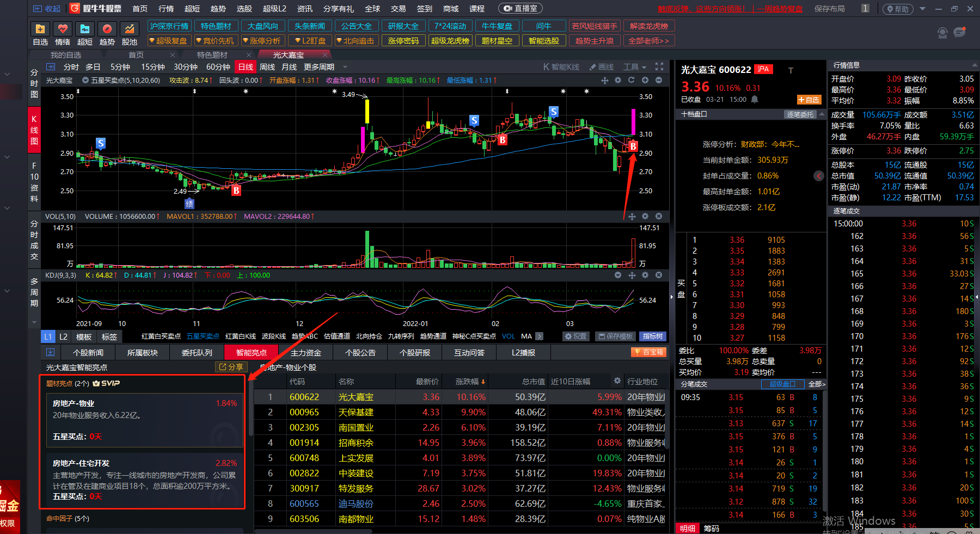Click the 画线 drawing tool
Image resolution: width=980 pixels, height=534 pixels.
click(x=602, y=67)
